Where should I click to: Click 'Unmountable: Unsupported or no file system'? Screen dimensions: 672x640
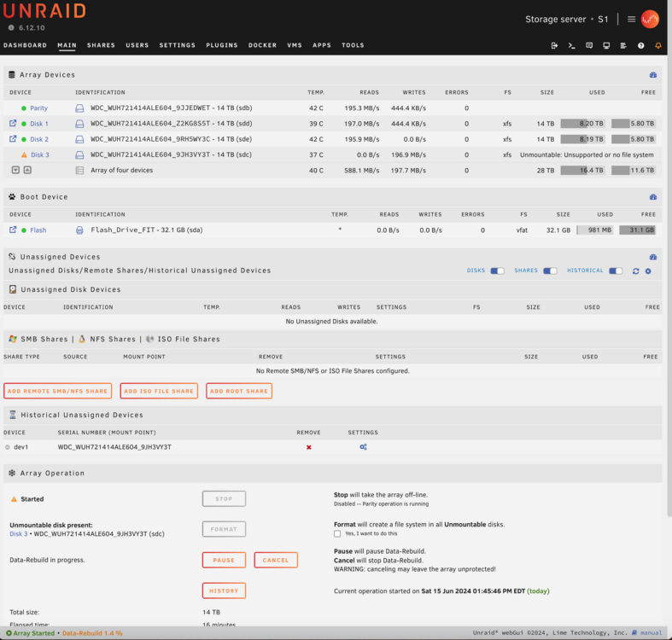[x=587, y=154]
